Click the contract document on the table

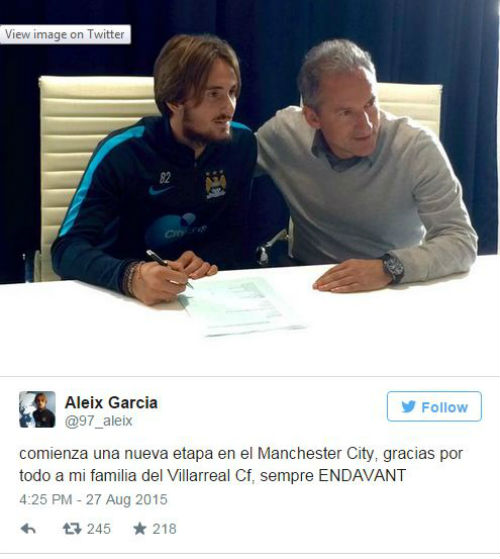coord(241,306)
